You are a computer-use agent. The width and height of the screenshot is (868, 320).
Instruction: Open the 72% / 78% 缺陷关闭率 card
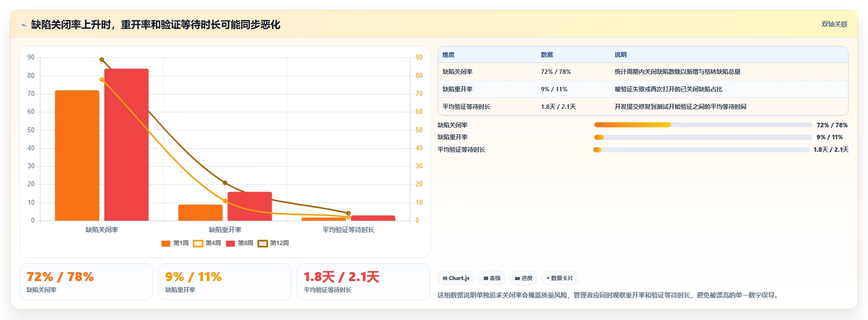[86, 282]
